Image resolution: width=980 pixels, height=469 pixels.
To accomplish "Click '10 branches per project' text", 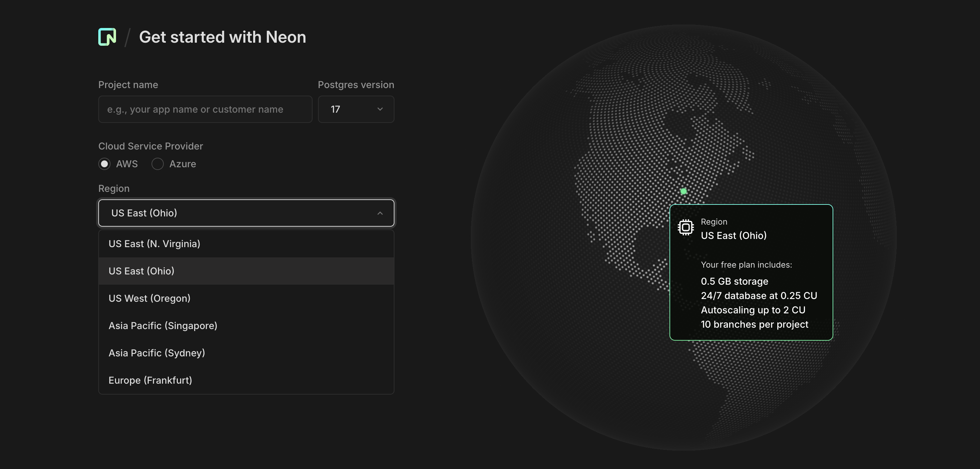I will pyautogui.click(x=754, y=324).
